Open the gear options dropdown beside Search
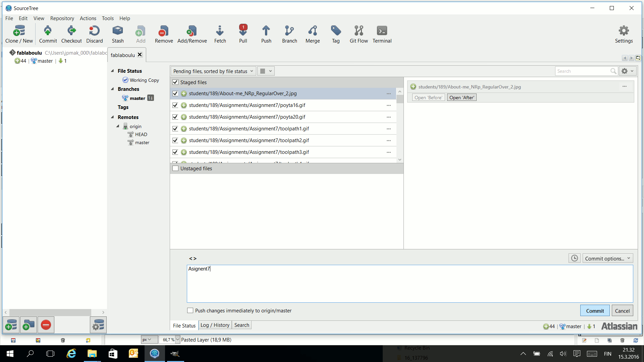Image resolution: width=644 pixels, height=362 pixels. (x=628, y=71)
